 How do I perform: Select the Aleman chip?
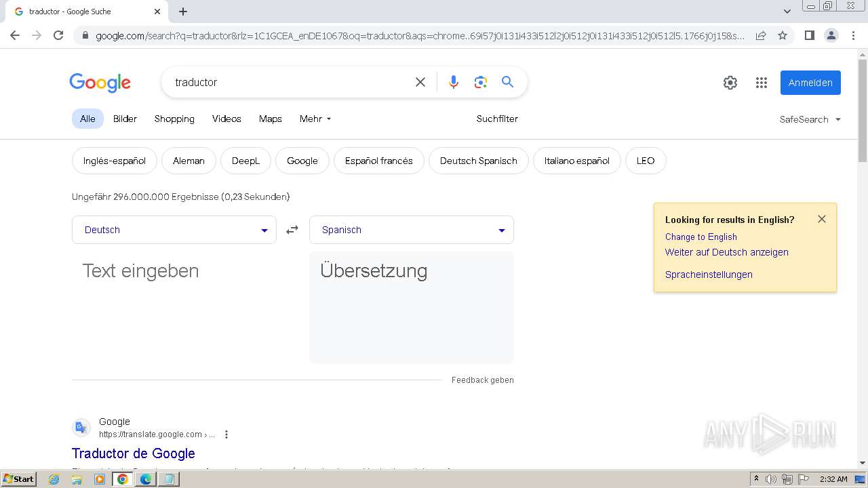pos(189,161)
